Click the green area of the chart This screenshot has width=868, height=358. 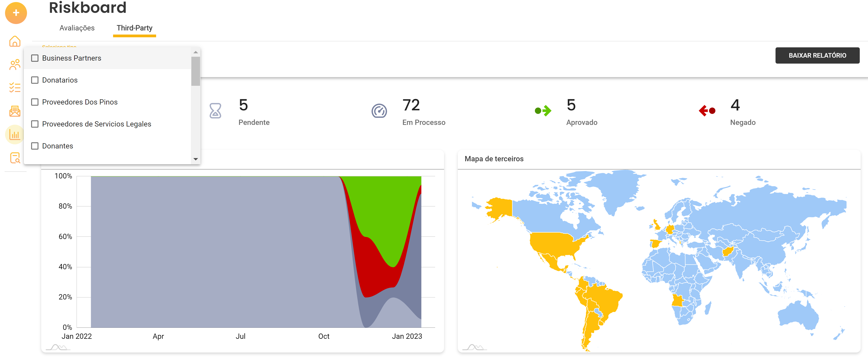tap(388, 209)
